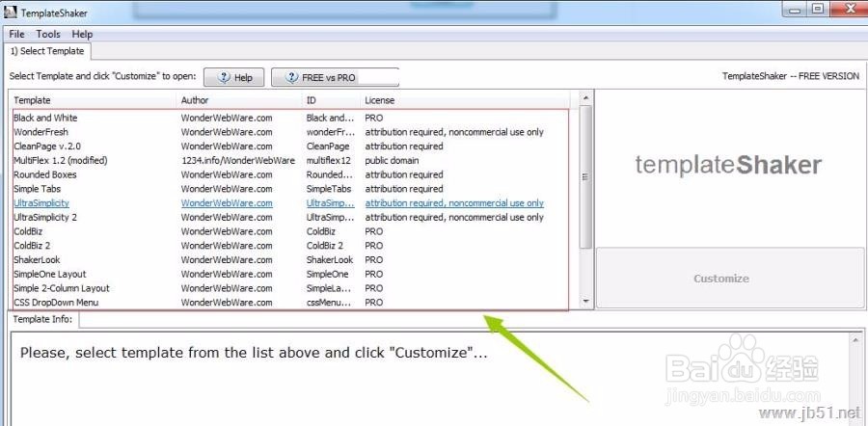868x426 pixels.
Task: Select the WonderFresh template
Action: coord(289,132)
